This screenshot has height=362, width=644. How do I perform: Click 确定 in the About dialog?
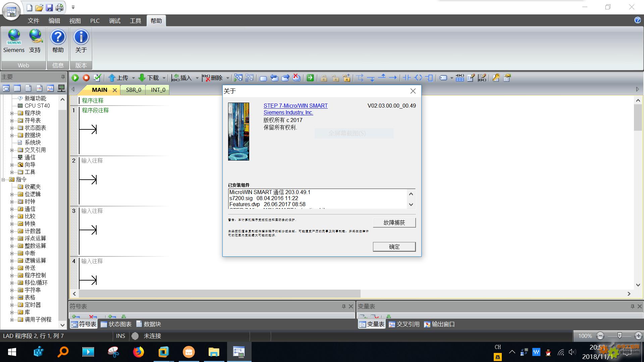coord(394,247)
